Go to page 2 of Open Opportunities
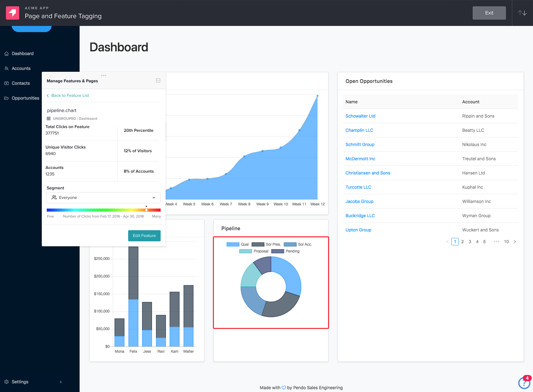This screenshot has width=533, height=392. [x=462, y=242]
